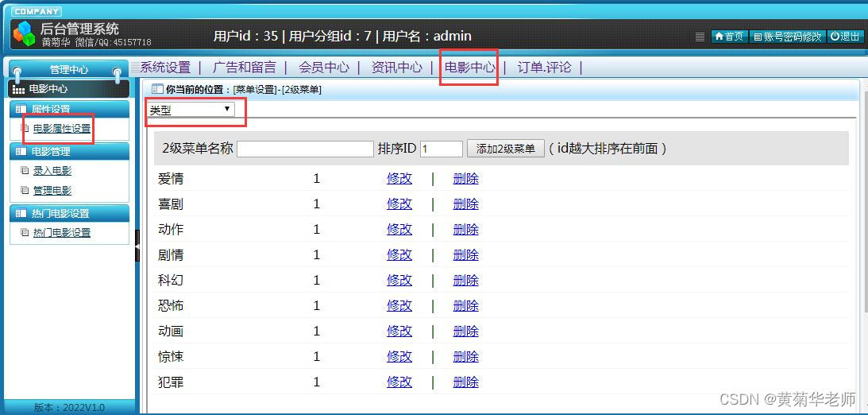The image size is (868, 415).
Task: Click 修改 for the 动作 row
Action: click(399, 230)
